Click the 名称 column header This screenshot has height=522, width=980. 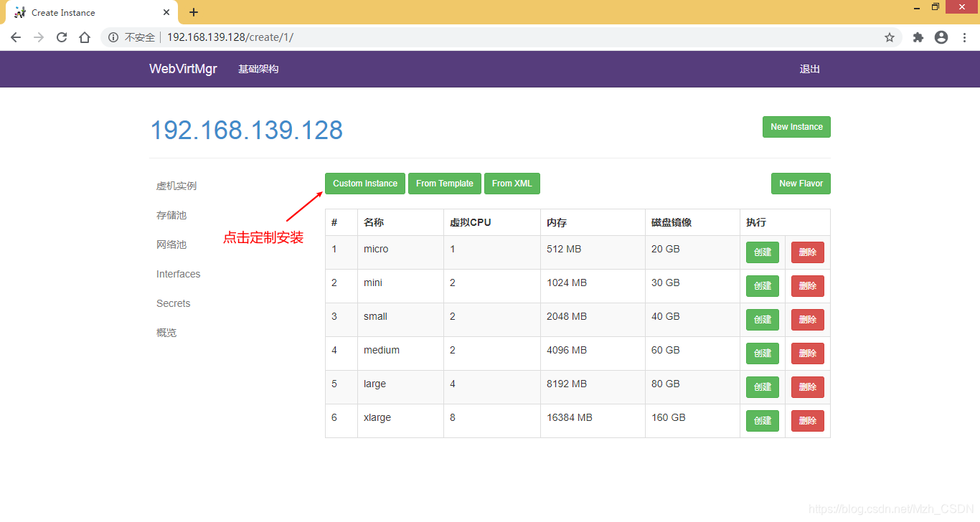[374, 222]
